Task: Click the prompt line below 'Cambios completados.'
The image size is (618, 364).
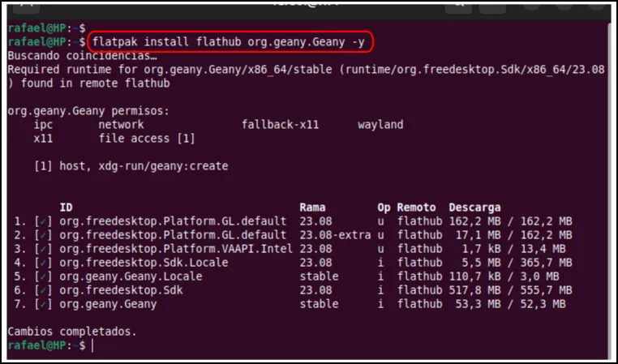Action: (x=50, y=345)
